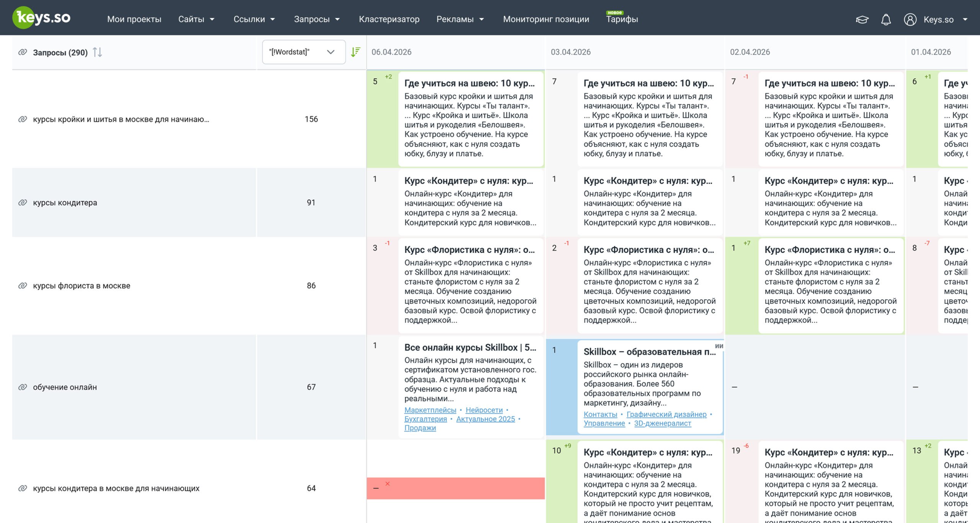980x523 pixels.
Task: Click frequency value 86
Action: [311, 285]
